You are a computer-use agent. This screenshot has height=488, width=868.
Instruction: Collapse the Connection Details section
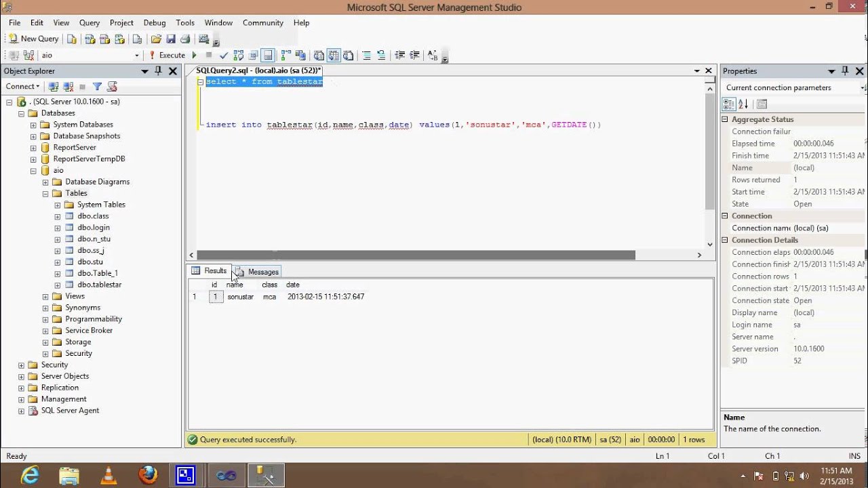[725, 240]
